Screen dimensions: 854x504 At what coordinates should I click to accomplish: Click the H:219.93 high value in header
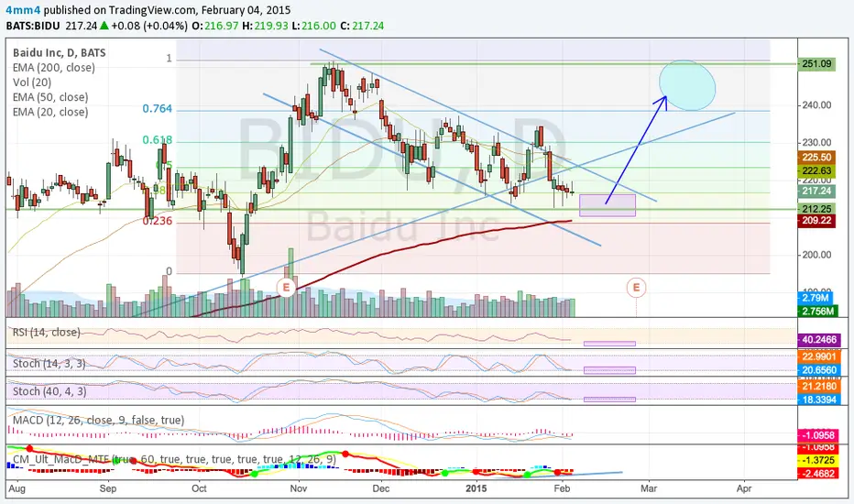click(x=265, y=26)
